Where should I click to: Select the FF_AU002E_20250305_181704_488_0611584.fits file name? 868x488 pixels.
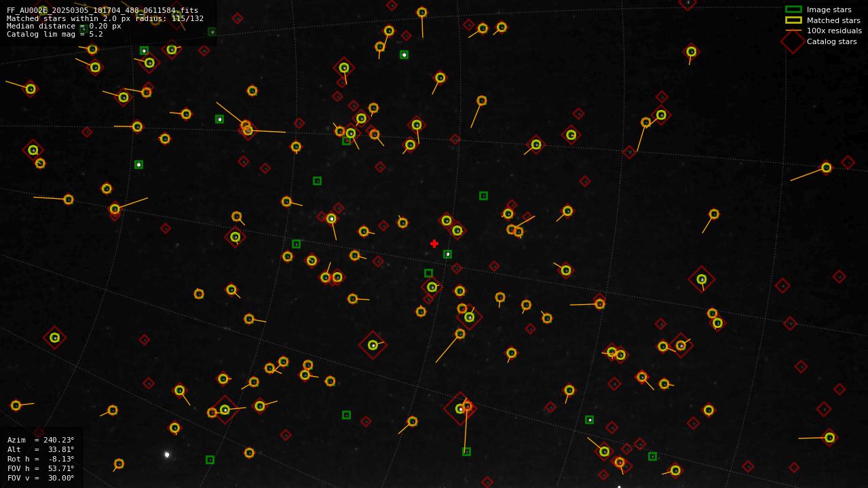(x=102, y=10)
